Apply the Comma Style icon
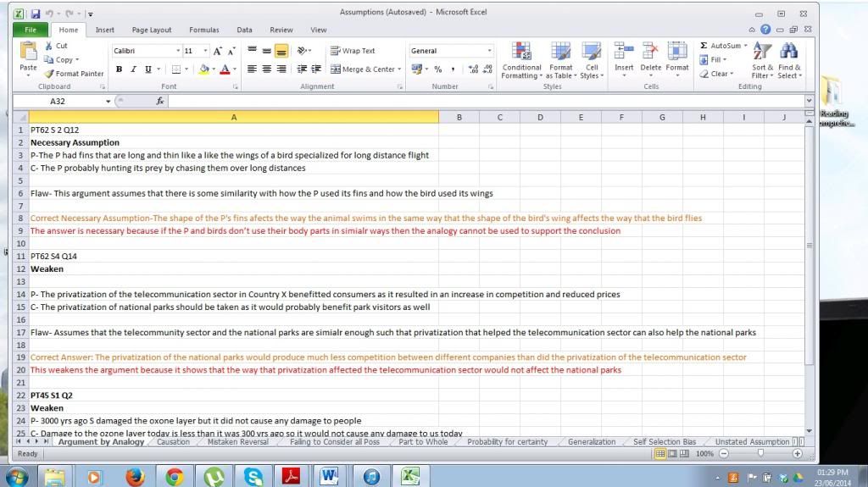 453,69
